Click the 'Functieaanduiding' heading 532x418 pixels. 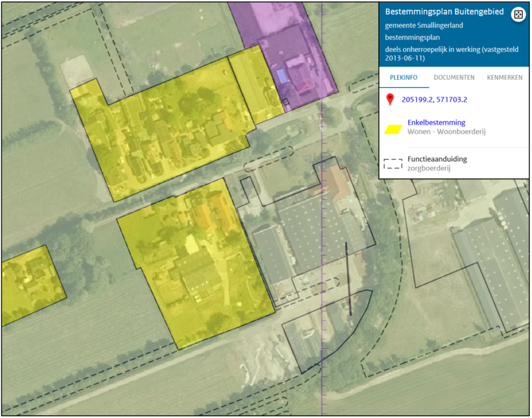tap(437, 159)
